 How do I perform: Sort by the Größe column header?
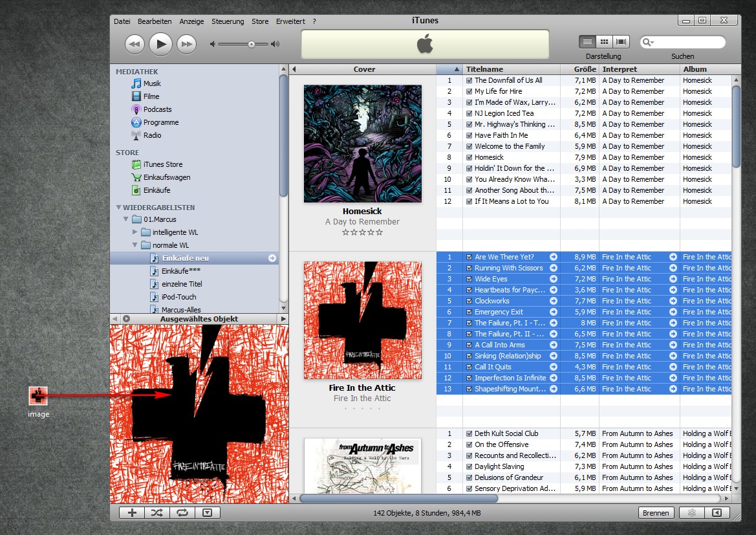click(579, 69)
